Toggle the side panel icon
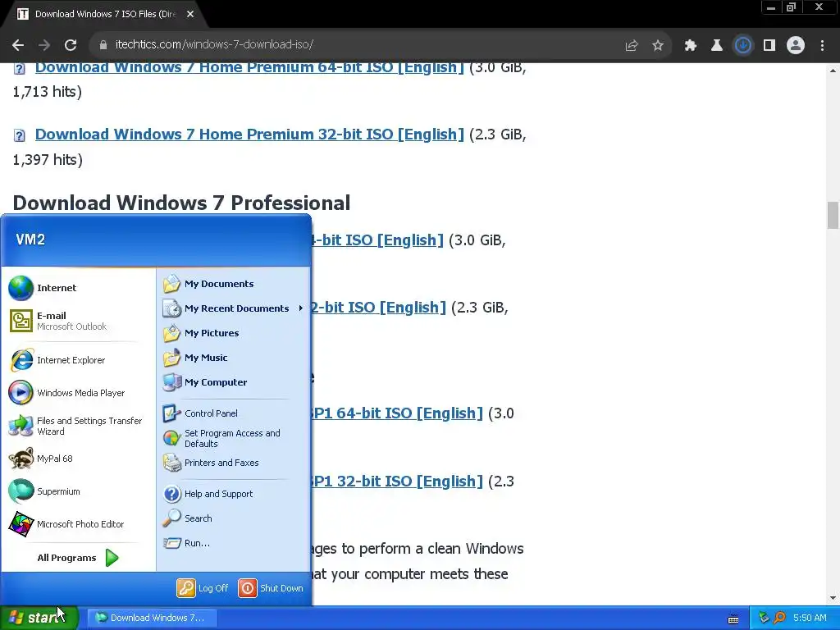Image resolution: width=840 pixels, height=630 pixels. [x=769, y=46]
